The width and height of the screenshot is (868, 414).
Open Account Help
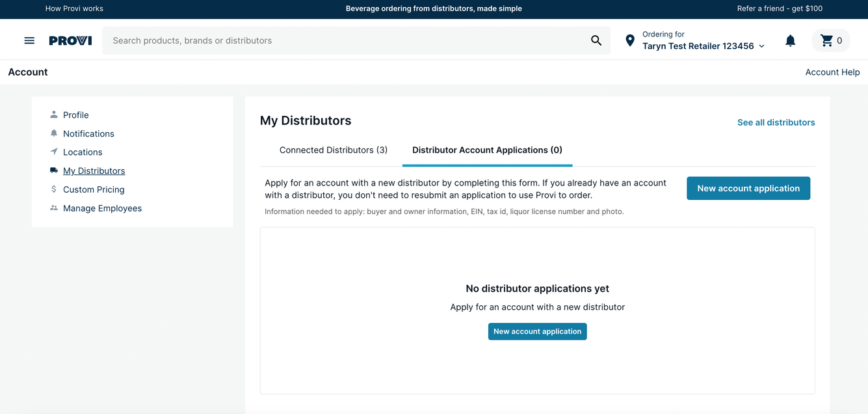832,72
